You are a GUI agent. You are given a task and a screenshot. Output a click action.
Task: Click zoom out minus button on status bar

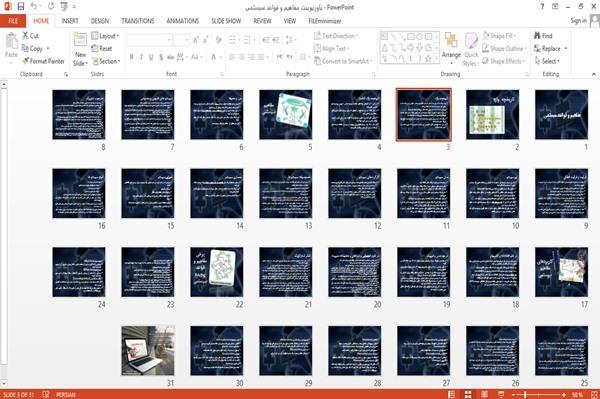(513, 394)
